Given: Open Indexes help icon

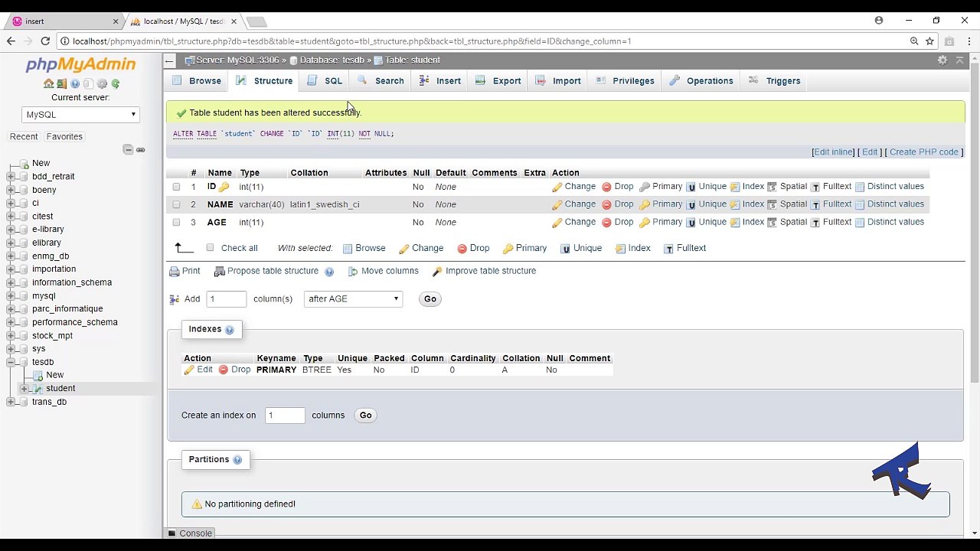Looking at the screenshot, I should 229,330.
